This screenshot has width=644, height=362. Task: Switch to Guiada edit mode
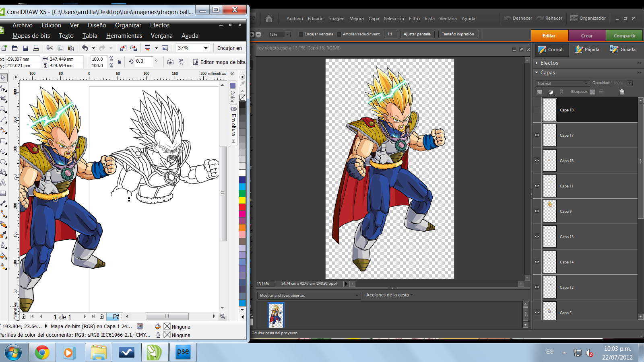pos(623,49)
